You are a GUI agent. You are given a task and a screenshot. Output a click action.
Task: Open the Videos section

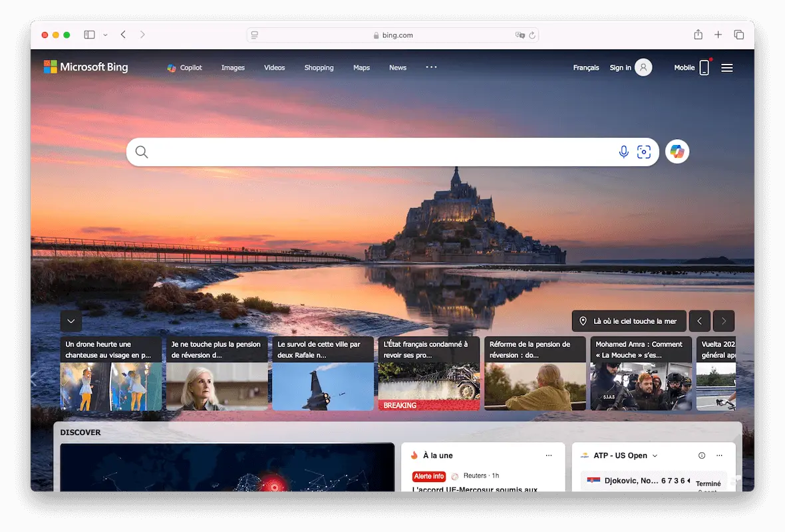[274, 68]
